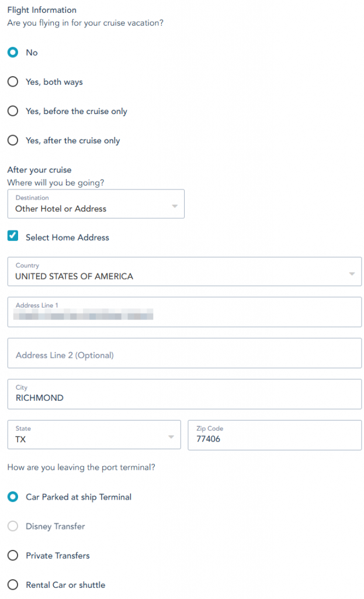This screenshot has width=364, height=599.
Task: Uncheck the Select Home Address checkbox
Action: (13, 237)
